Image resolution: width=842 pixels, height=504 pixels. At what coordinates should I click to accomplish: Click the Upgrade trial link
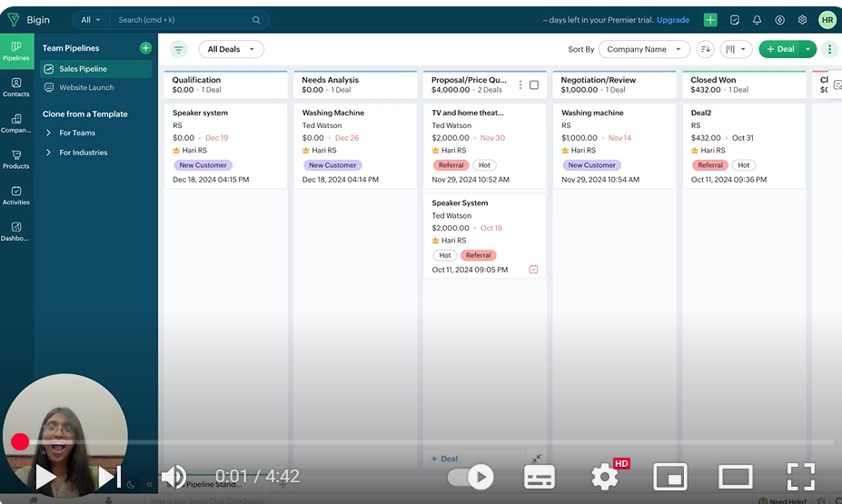(673, 20)
